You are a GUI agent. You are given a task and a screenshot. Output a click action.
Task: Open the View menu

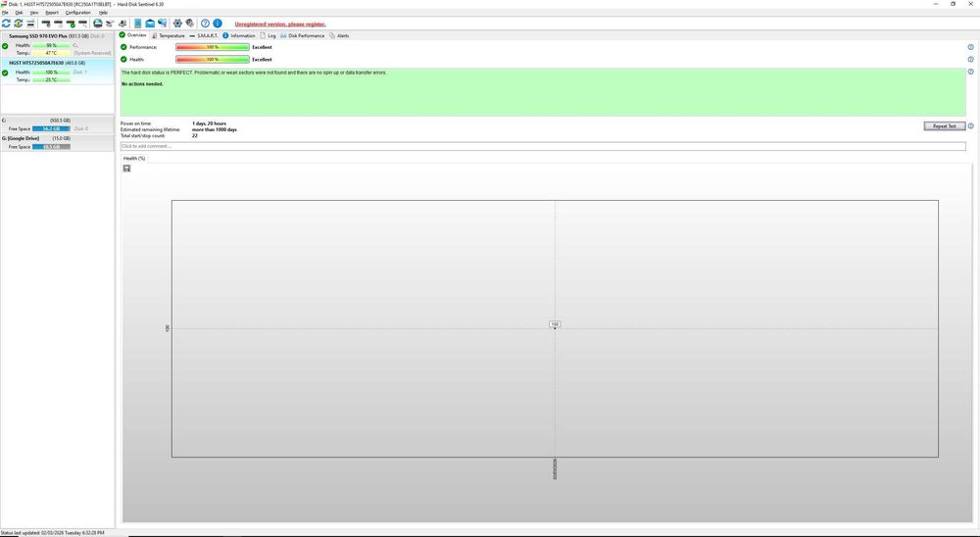(34, 13)
